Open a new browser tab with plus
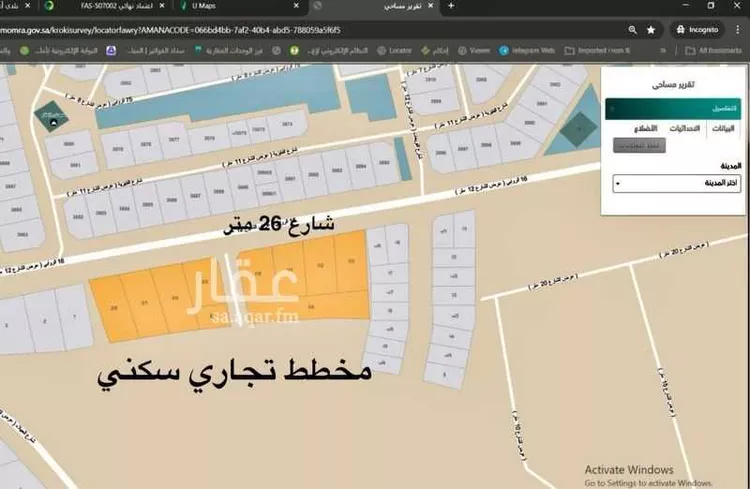This screenshot has height=489, width=750. pos(451,6)
